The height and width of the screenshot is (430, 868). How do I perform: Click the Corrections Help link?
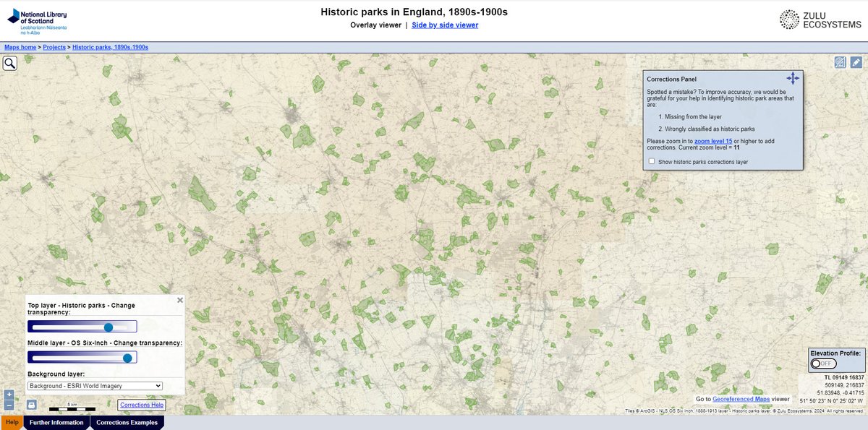[141, 405]
